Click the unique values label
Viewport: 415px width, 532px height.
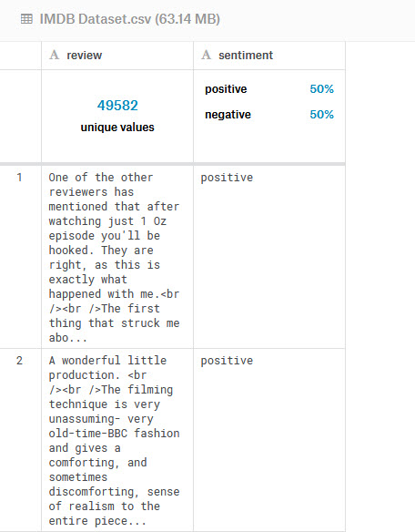click(x=117, y=128)
